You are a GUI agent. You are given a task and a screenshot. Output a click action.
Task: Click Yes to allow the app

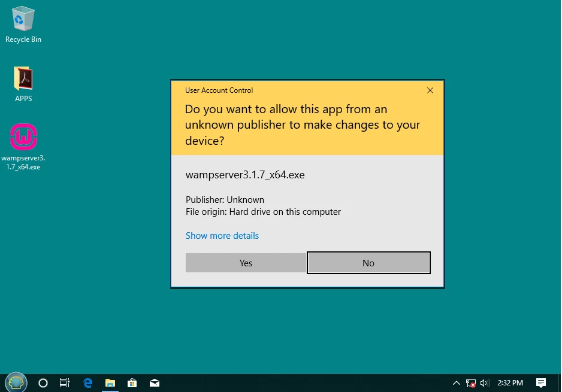[x=246, y=263]
